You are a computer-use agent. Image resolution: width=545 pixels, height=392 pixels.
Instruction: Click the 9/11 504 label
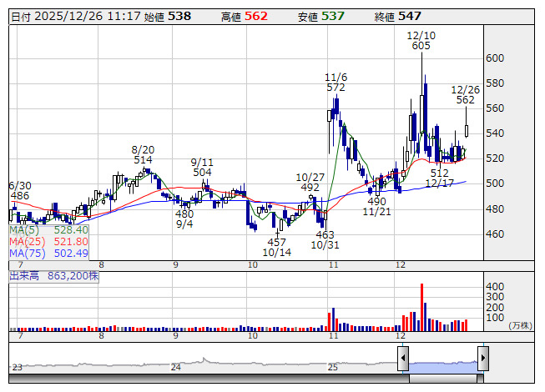click(x=202, y=168)
